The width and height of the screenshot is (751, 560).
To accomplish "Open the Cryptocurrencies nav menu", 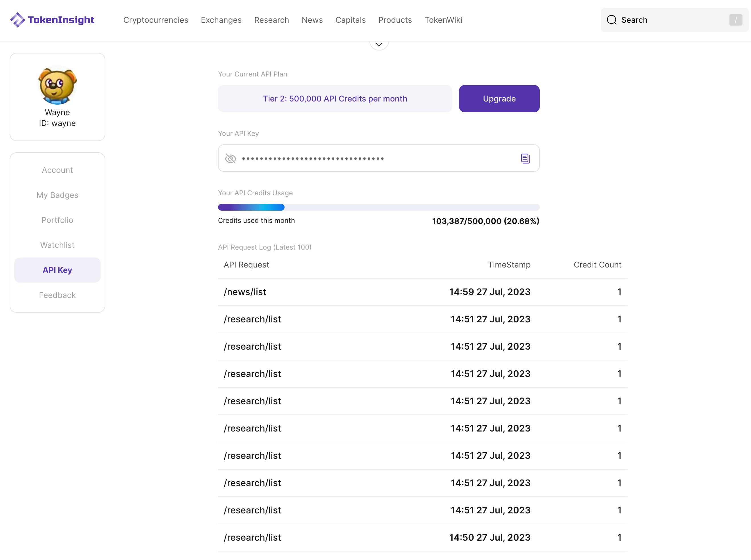I will [x=155, y=20].
